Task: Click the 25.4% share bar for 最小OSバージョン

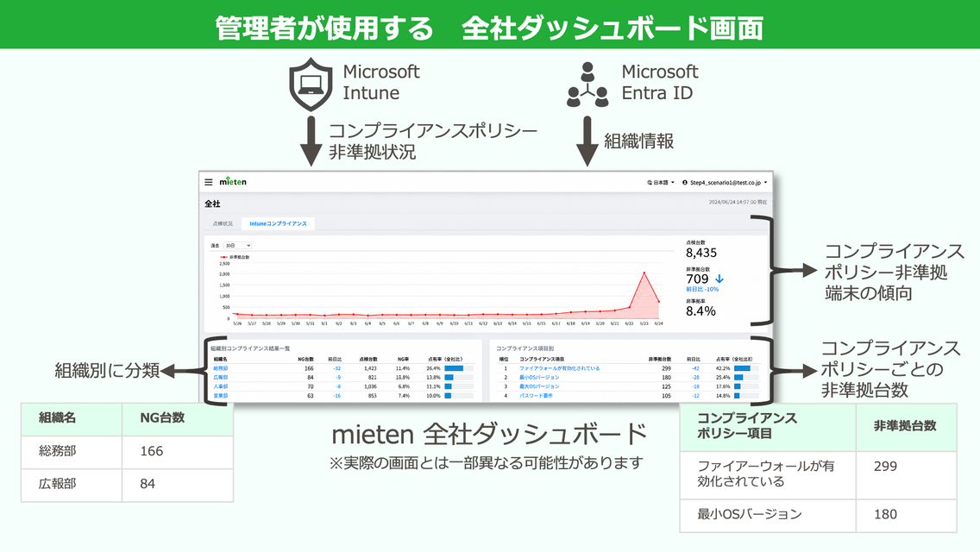Action: coord(746,378)
